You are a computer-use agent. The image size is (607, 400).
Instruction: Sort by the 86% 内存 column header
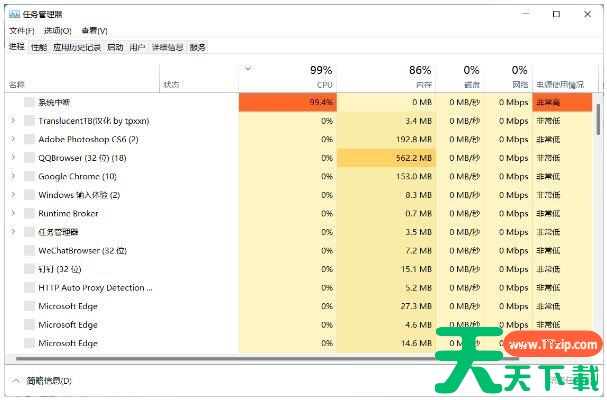[386, 78]
